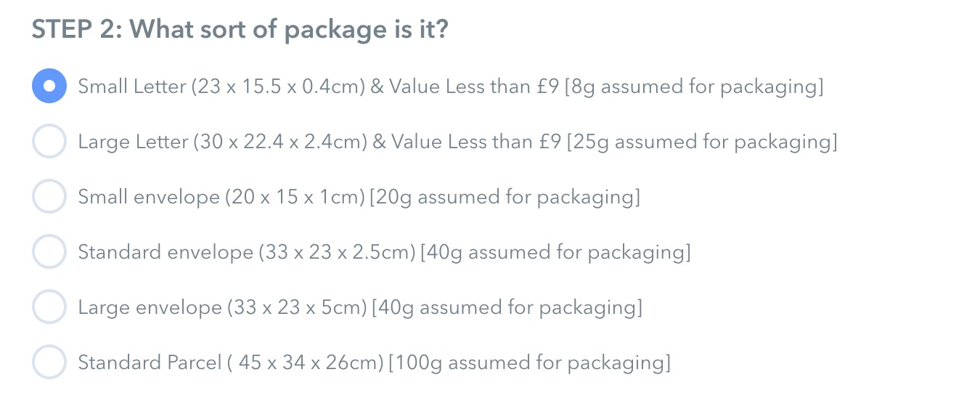Viewport: 980px width, 420px height.
Task: Deselect the currently filled Small Letter radio
Action: coord(49,86)
